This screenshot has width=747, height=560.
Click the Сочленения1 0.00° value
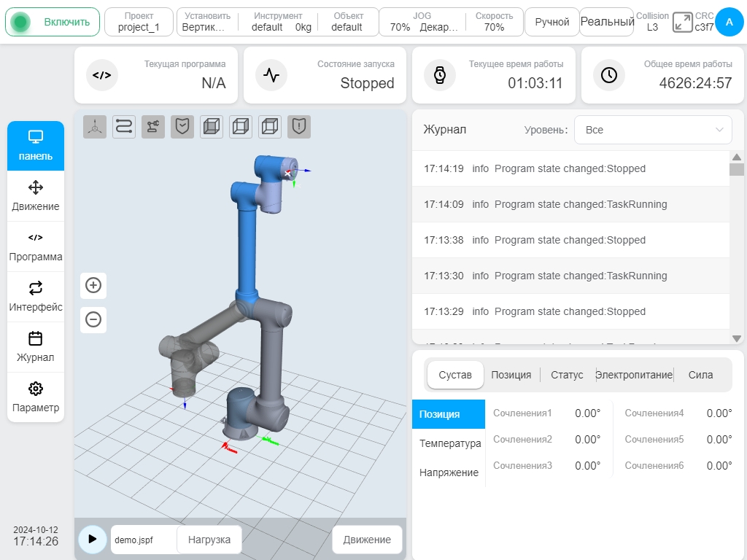pyautogui.click(x=587, y=413)
